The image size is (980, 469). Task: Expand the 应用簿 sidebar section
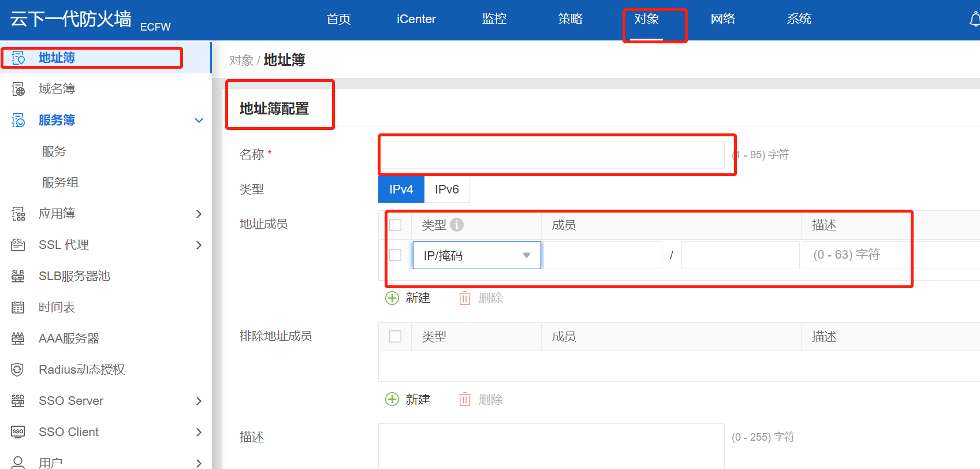[x=199, y=214]
